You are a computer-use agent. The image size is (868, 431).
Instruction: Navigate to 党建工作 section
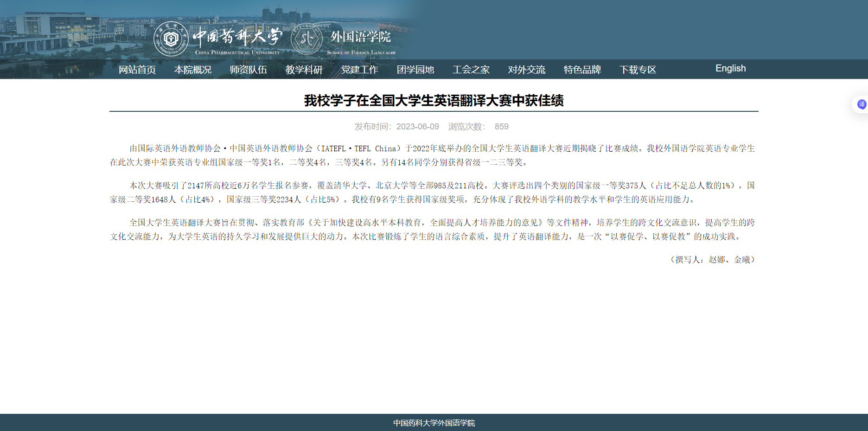pyautogui.click(x=360, y=70)
